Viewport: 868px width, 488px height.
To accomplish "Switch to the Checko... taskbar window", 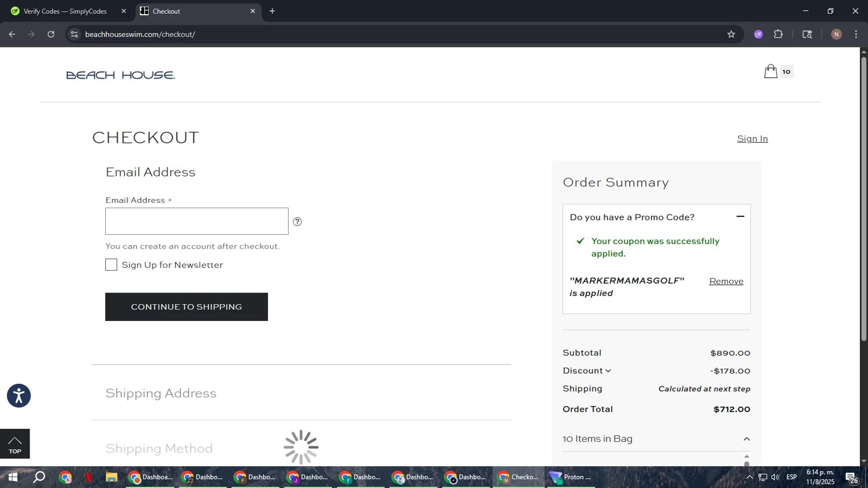I will (x=518, y=477).
